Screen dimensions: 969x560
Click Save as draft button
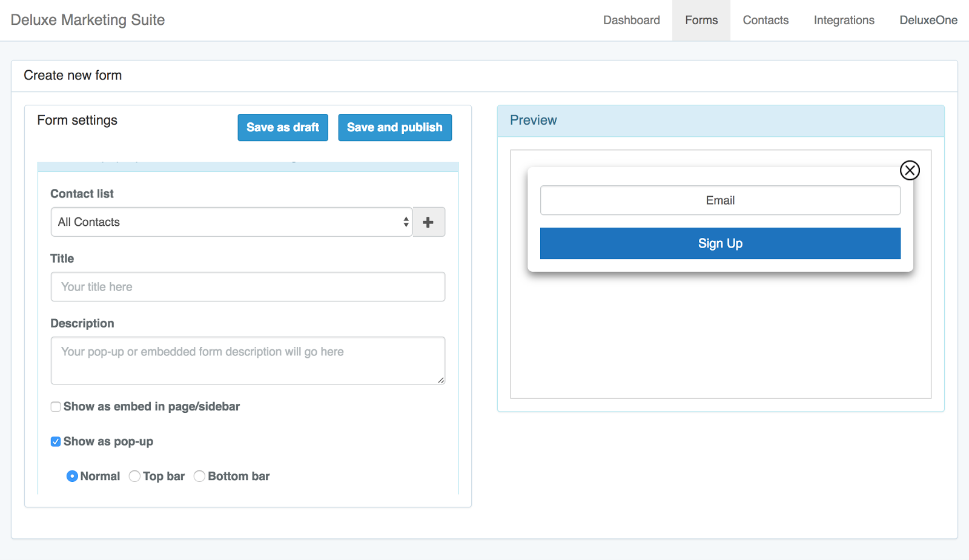click(x=283, y=127)
